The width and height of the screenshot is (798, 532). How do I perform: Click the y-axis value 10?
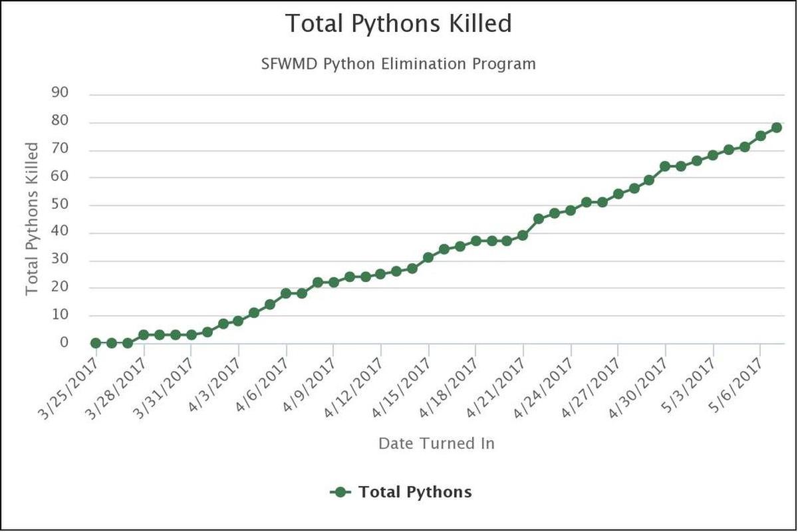(x=61, y=315)
